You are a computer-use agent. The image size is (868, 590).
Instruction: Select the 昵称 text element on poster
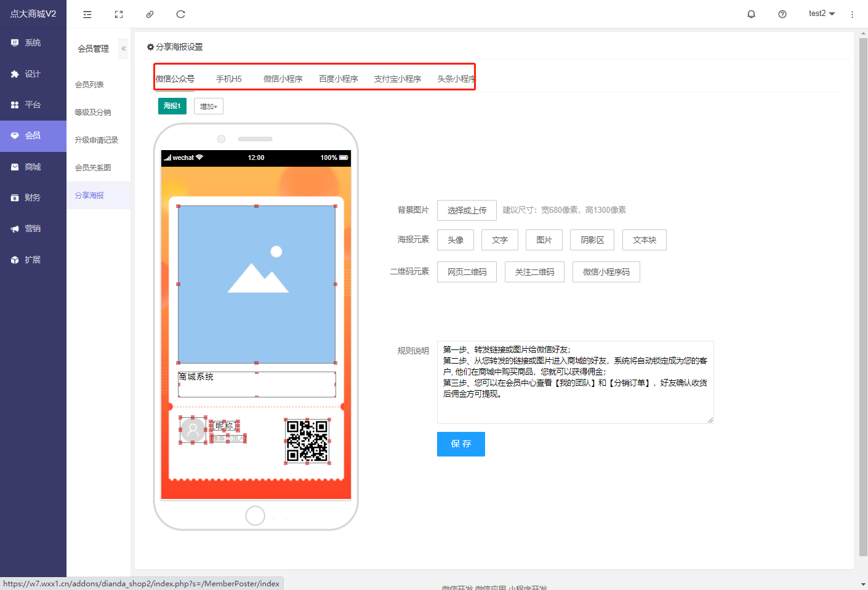(224, 426)
